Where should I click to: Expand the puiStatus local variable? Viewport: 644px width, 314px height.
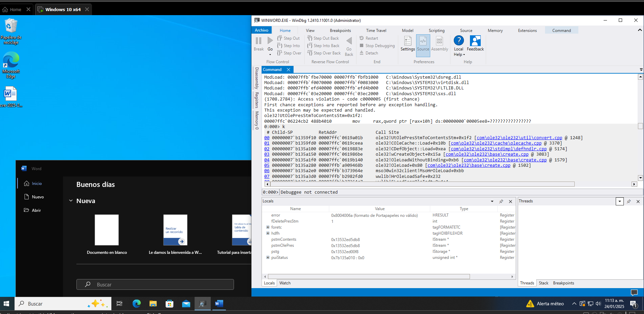tap(268, 258)
